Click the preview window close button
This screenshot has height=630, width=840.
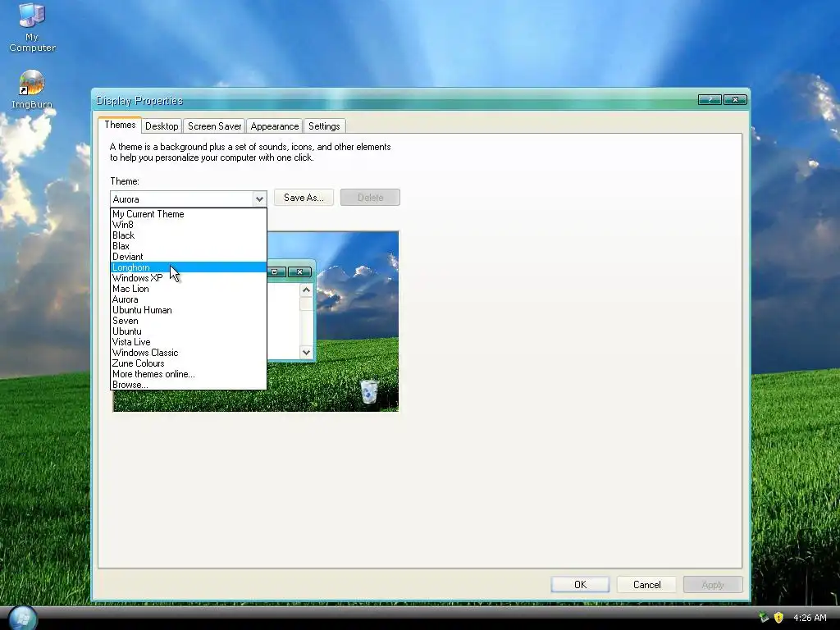pos(299,272)
